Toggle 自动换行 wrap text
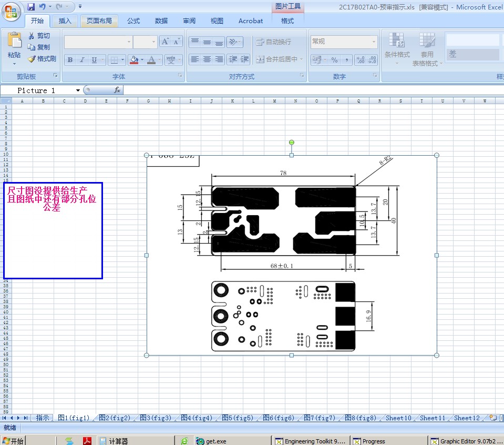The image size is (504, 445). pyautogui.click(x=273, y=42)
